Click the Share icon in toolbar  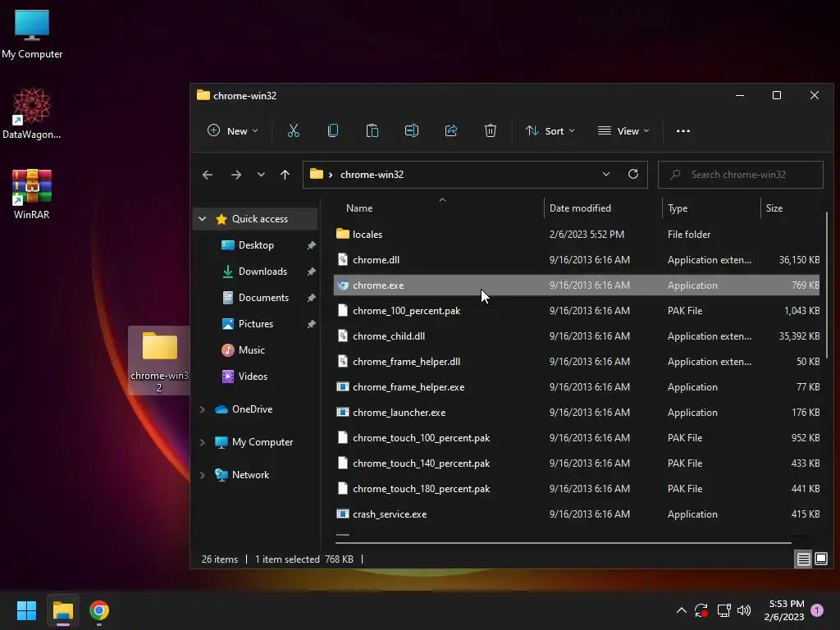451,130
